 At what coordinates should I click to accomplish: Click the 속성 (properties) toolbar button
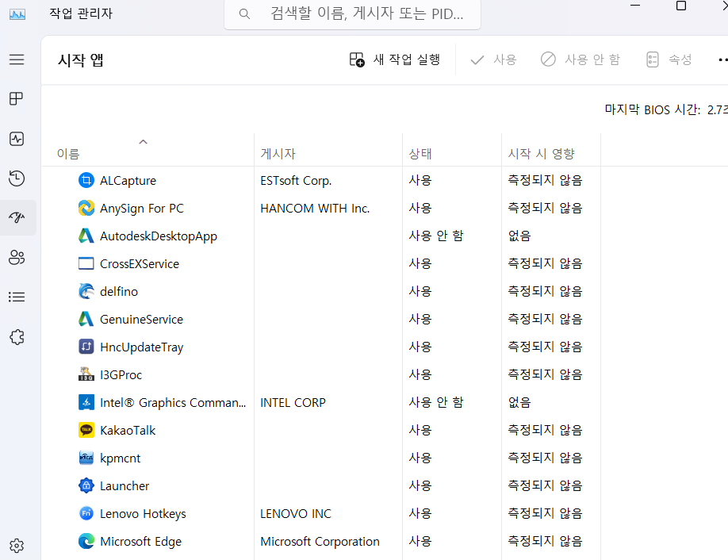coord(669,59)
